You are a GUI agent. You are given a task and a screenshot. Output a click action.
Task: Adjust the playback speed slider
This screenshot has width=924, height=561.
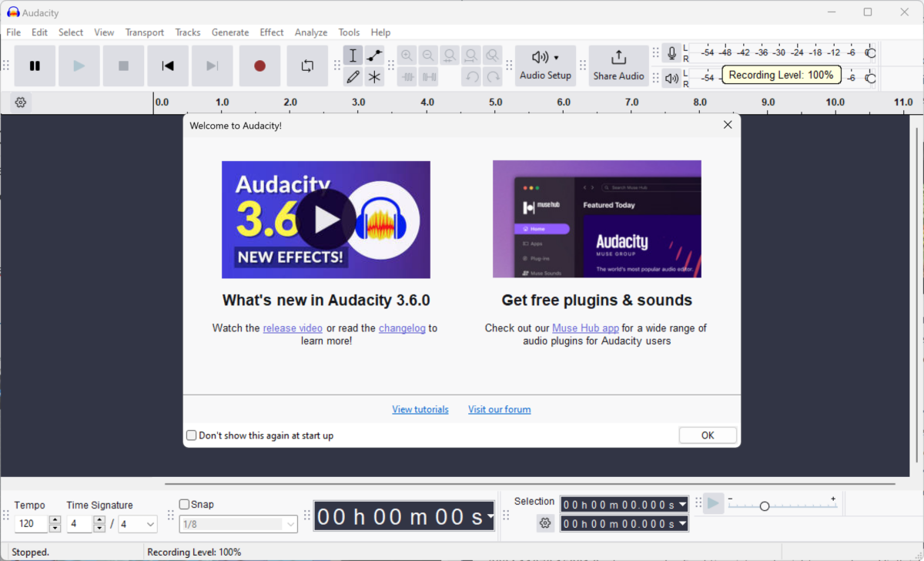coord(765,506)
